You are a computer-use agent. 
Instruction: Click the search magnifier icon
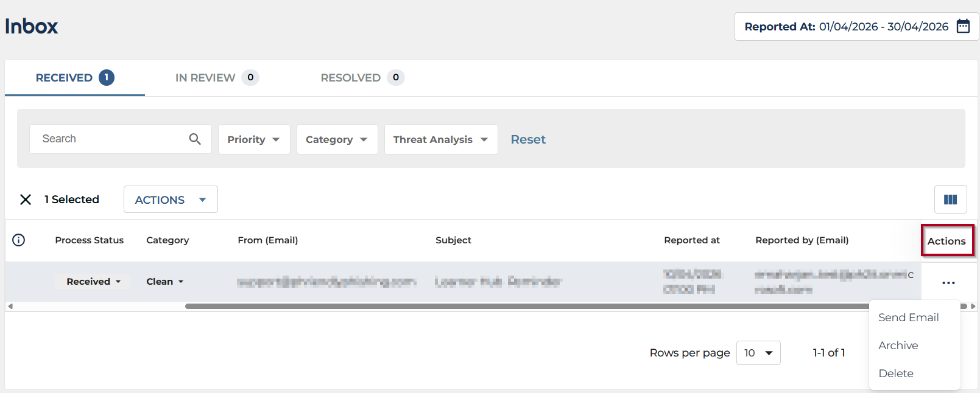[x=195, y=139]
